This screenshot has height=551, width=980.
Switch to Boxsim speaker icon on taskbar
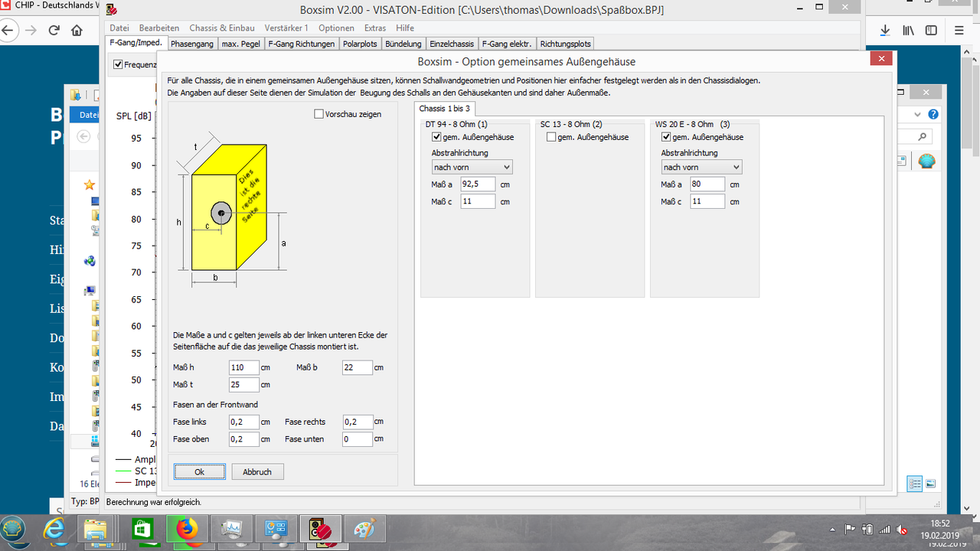click(320, 530)
